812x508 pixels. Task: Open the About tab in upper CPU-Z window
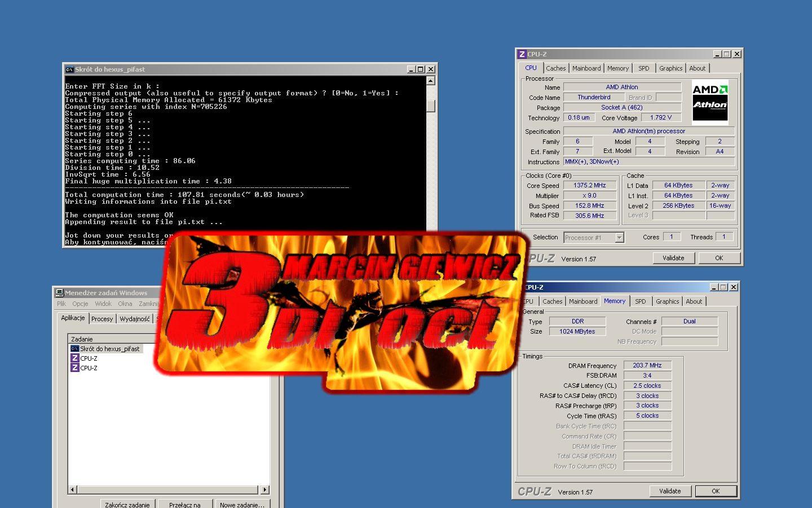698,68
